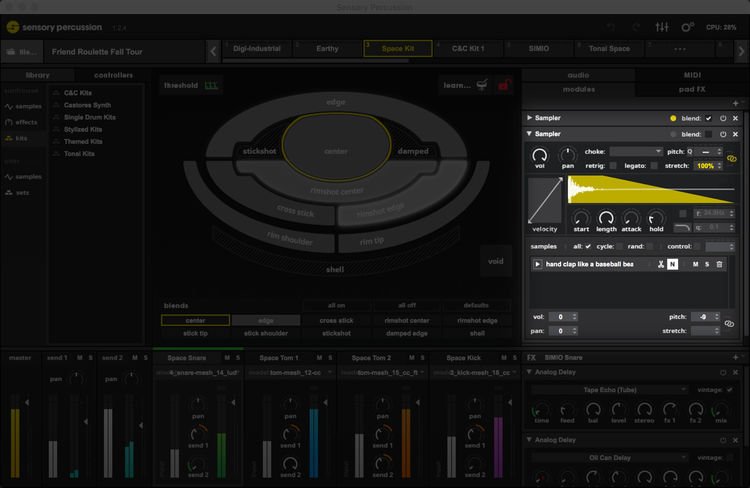Switch to the MIDI tab

[692, 75]
